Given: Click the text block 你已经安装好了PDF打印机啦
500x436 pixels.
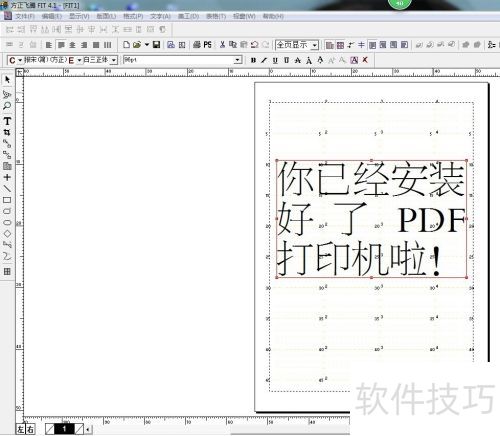Looking at the screenshot, I should point(371,219).
